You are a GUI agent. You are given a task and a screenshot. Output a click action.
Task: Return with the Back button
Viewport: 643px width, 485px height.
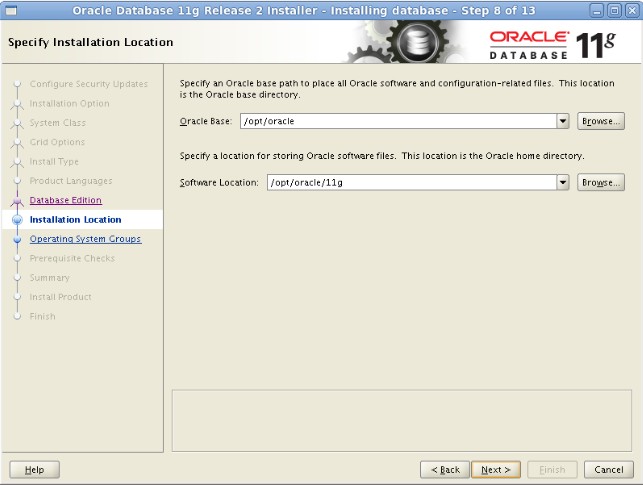[x=445, y=470]
